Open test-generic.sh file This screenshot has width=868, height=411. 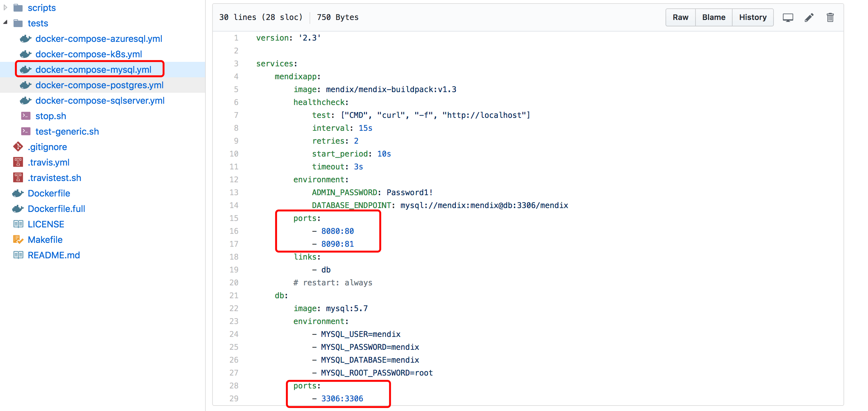[x=67, y=132]
